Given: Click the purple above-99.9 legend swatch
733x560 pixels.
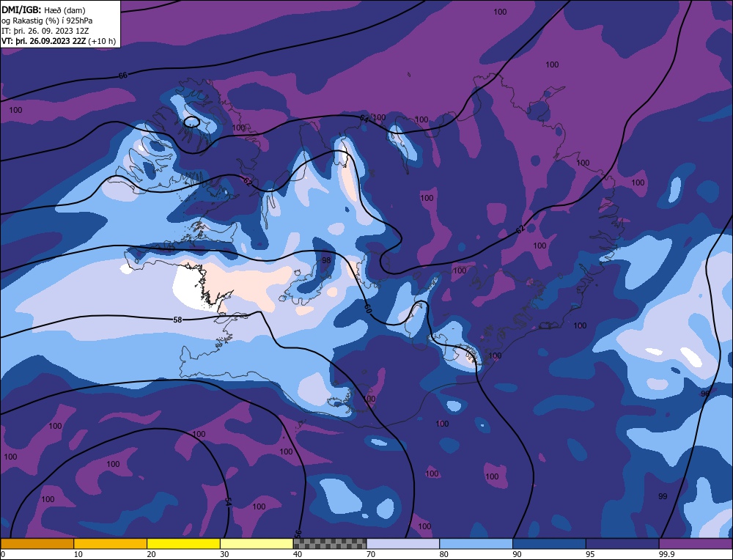Looking at the screenshot, I should pos(696,543).
